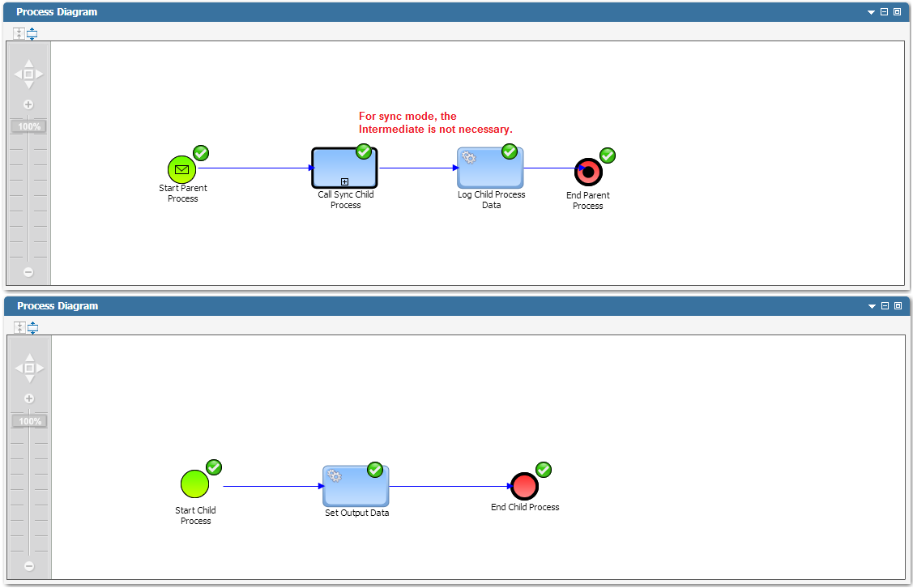Click the top panel 'Process Diagram' title

coord(57,11)
